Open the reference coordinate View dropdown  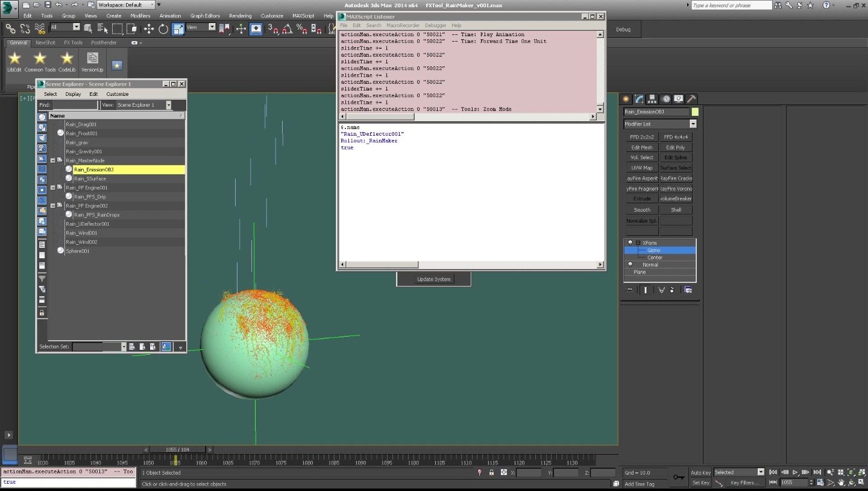click(201, 27)
